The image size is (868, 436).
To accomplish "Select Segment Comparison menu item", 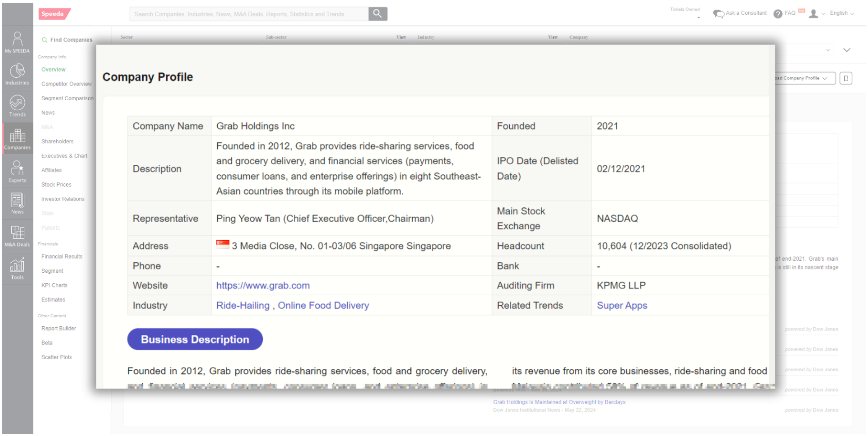I will pyautogui.click(x=67, y=98).
